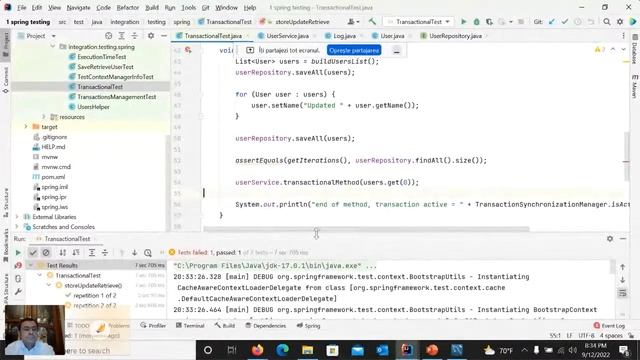
Task: Rerun tests with green play icon in Run panel
Action: click(x=18, y=253)
